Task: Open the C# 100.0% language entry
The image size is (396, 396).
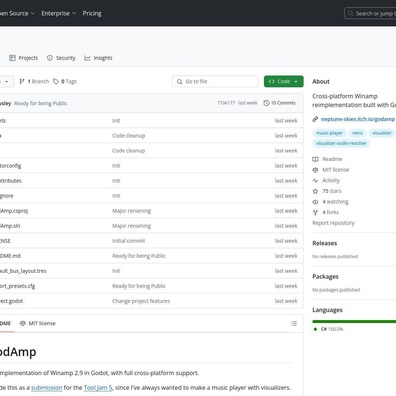Action: click(328, 329)
